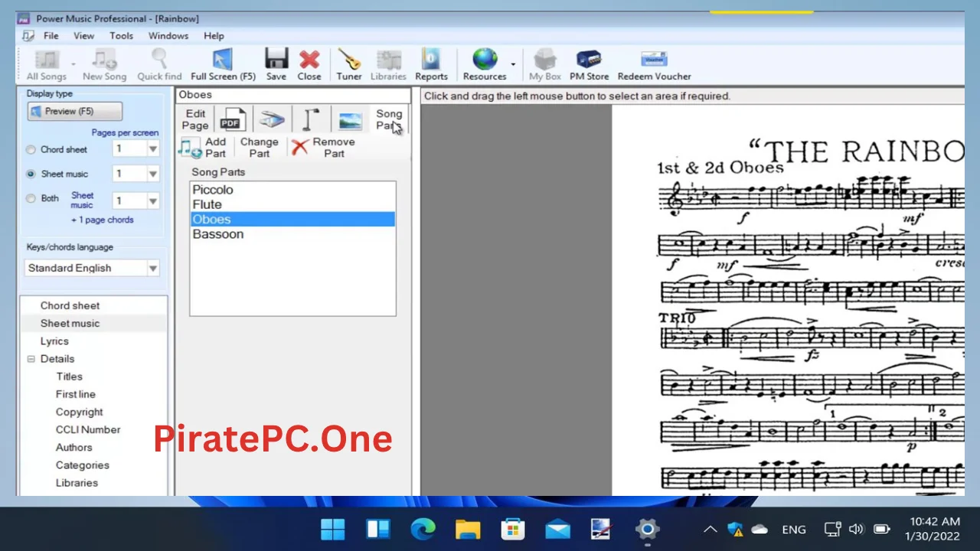Add a new song part

204,147
